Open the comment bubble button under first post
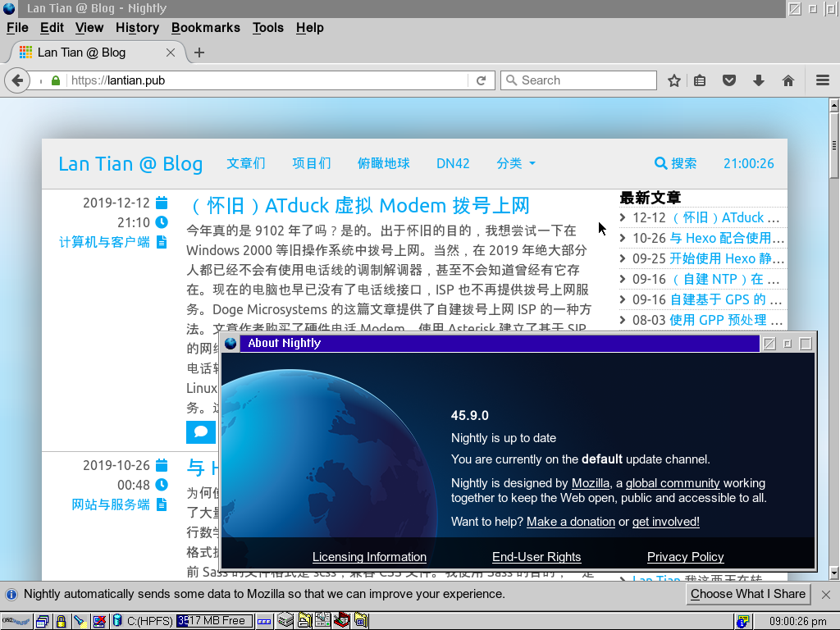 pos(201,431)
